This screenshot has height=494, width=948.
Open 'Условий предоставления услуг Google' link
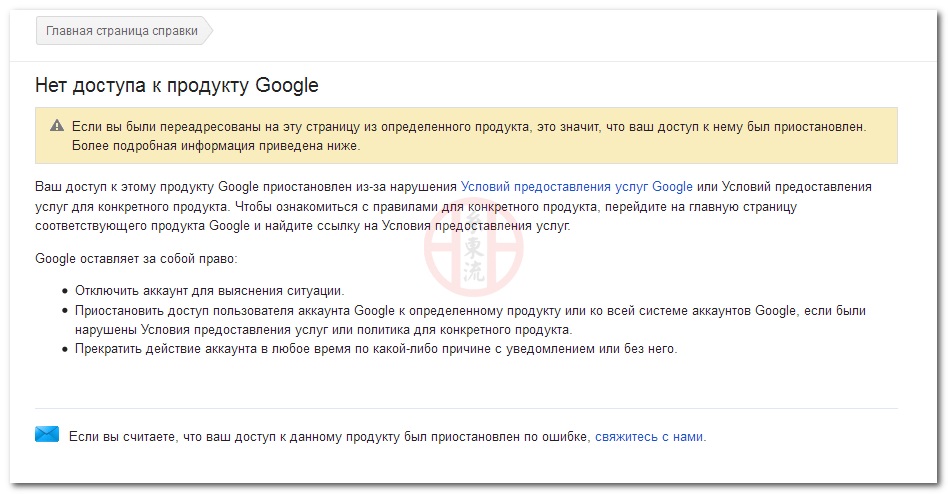[576, 187]
